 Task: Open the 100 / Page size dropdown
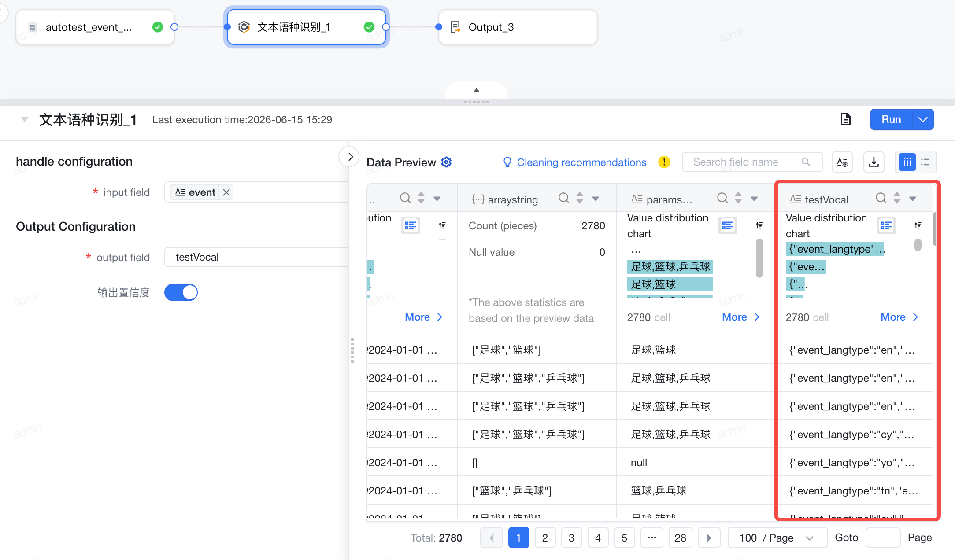777,538
